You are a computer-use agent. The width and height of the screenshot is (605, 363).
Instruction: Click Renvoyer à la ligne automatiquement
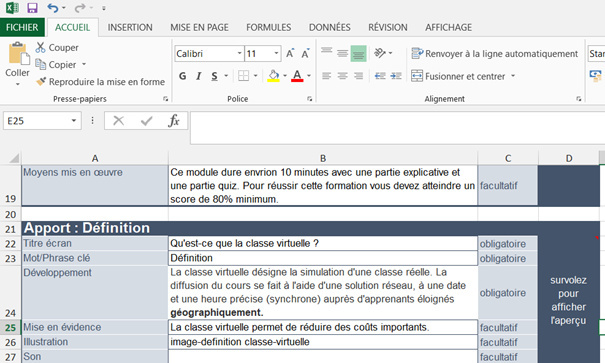click(495, 54)
